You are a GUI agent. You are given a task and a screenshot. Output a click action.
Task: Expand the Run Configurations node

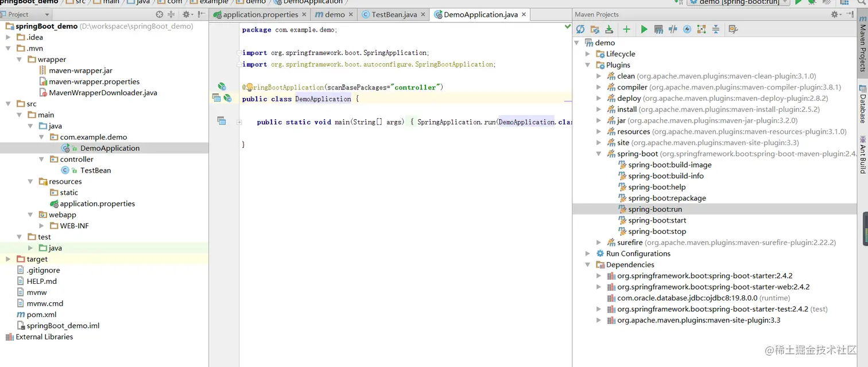click(x=588, y=253)
